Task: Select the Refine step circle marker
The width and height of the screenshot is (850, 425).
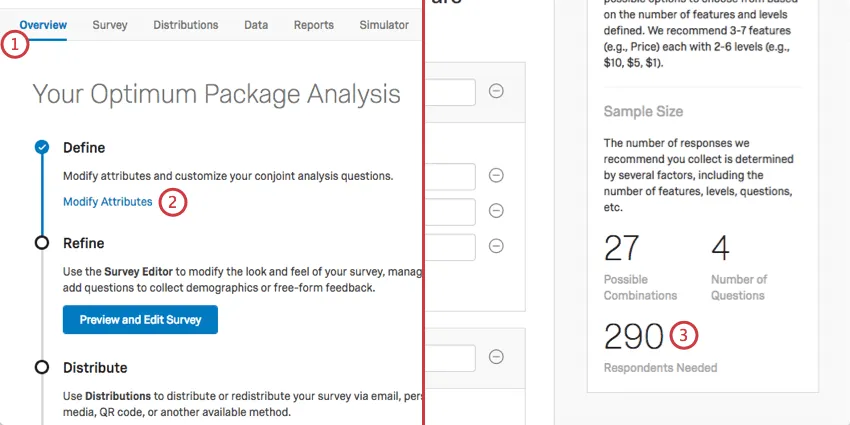Action: click(x=42, y=242)
